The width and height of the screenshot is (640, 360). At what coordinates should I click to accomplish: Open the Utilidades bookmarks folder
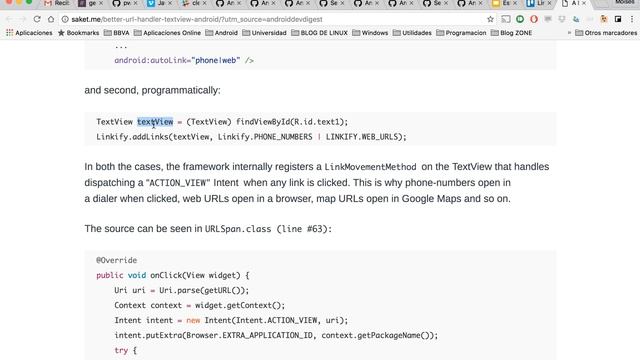412,33
